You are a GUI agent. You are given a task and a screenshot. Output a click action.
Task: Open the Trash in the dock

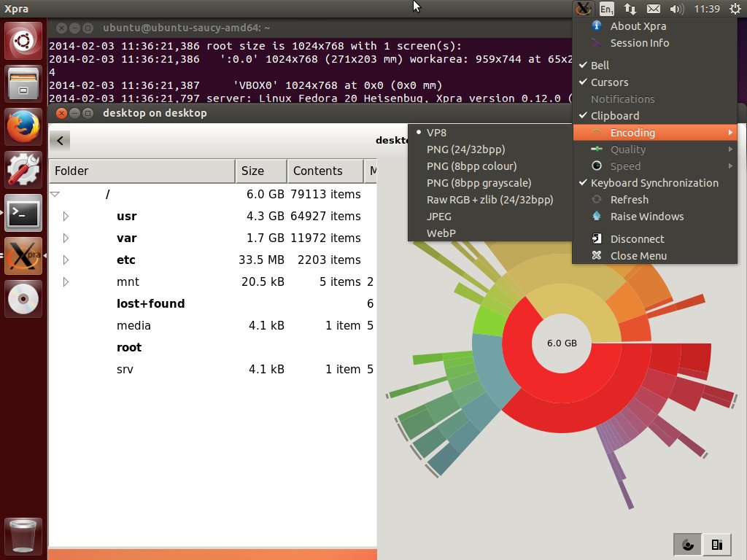pos(23,536)
